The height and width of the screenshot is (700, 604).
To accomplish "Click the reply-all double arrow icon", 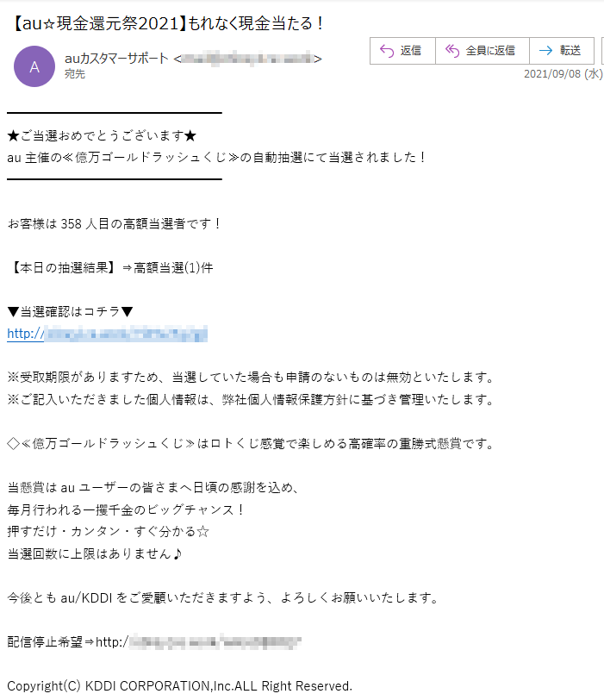I will pyautogui.click(x=452, y=51).
